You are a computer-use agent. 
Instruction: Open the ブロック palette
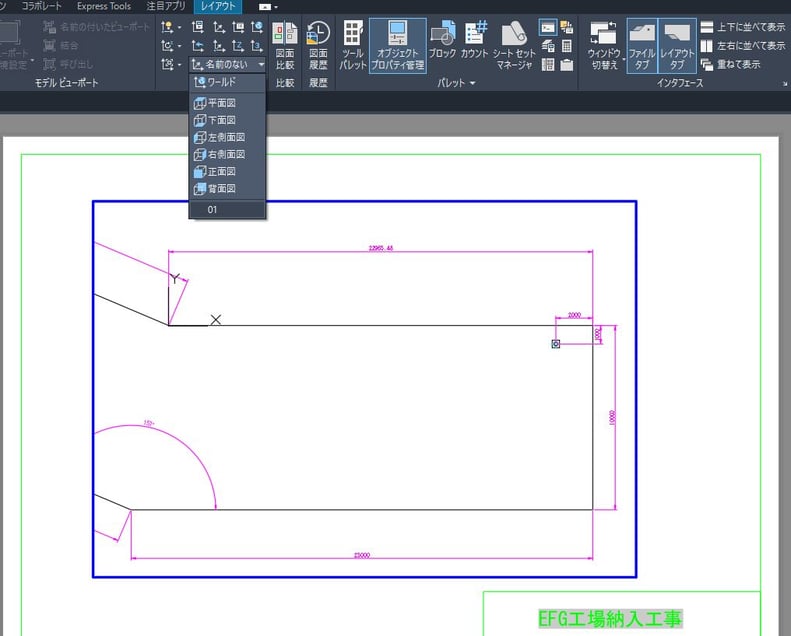click(442, 40)
